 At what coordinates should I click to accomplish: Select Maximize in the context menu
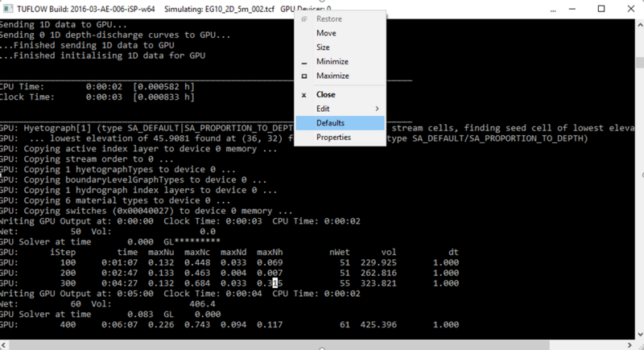340,76
